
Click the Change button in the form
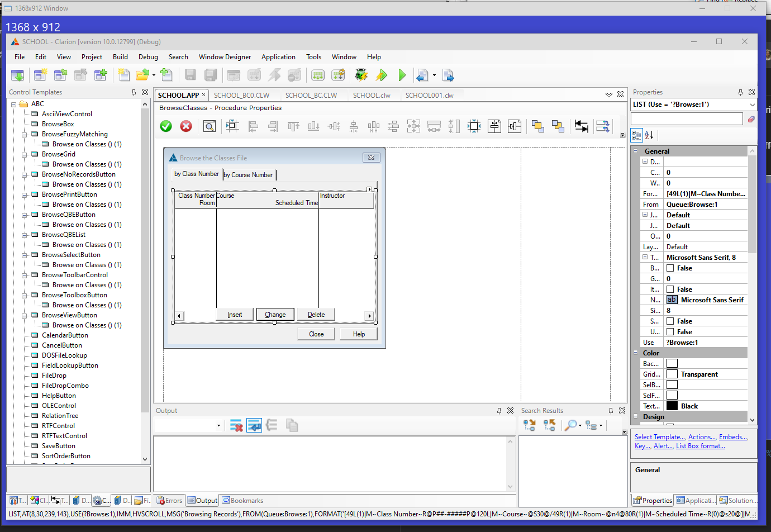pyautogui.click(x=275, y=315)
